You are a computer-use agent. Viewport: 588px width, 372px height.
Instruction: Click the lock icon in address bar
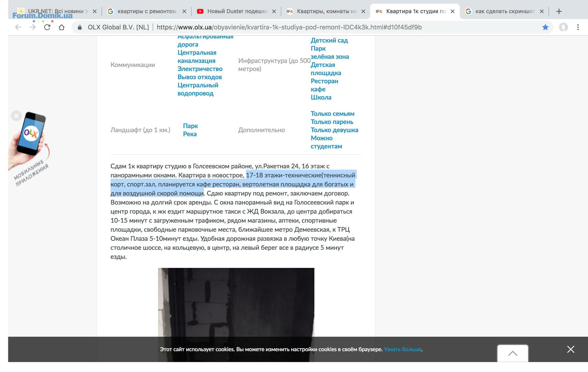coord(80,27)
